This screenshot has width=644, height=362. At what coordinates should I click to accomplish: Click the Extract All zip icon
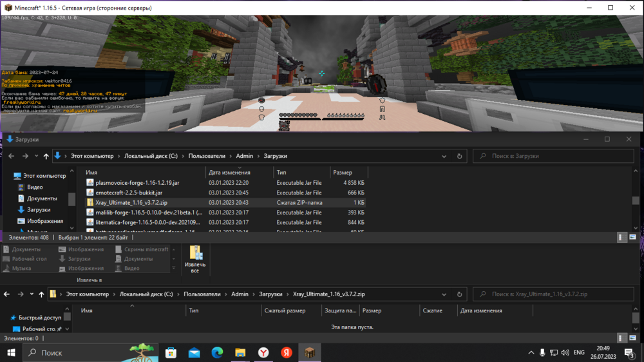[195, 259]
